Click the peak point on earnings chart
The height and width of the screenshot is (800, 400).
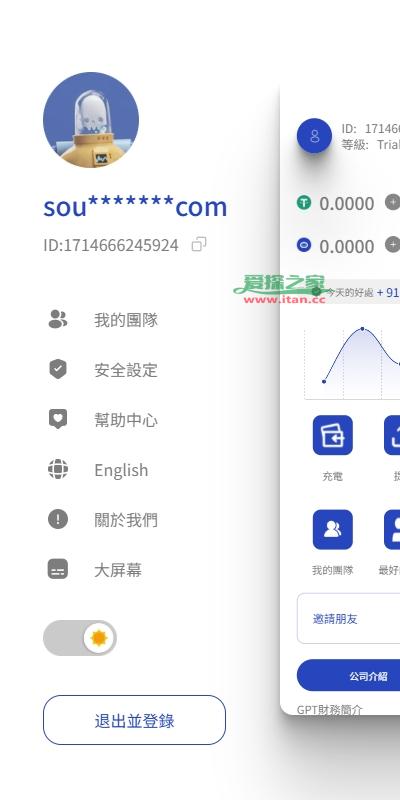tap(363, 329)
